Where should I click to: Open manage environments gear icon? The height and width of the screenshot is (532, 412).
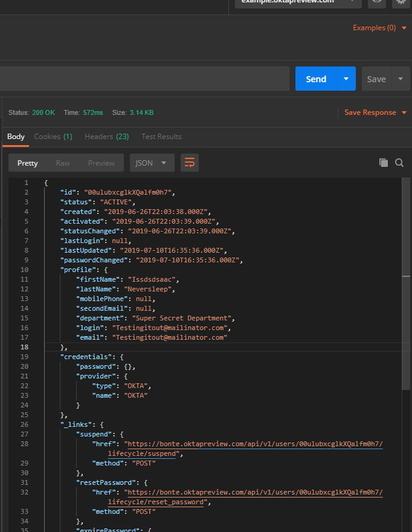(400, 2)
